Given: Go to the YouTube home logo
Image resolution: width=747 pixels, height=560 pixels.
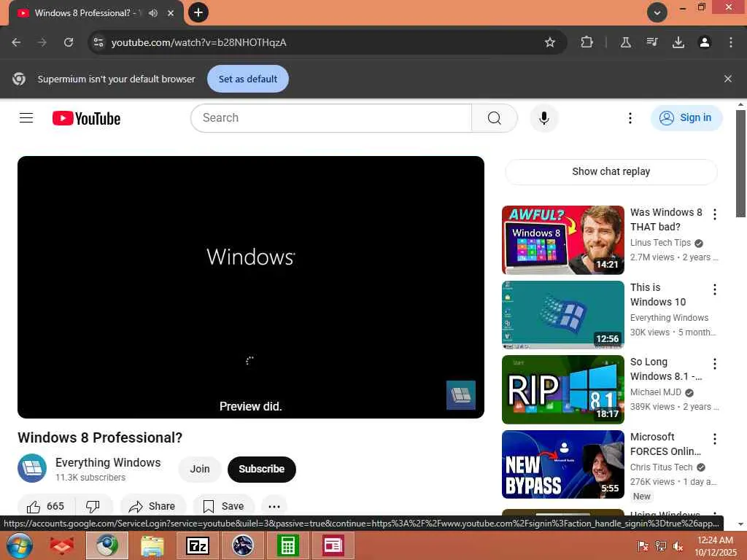Looking at the screenshot, I should click(86, 118).
